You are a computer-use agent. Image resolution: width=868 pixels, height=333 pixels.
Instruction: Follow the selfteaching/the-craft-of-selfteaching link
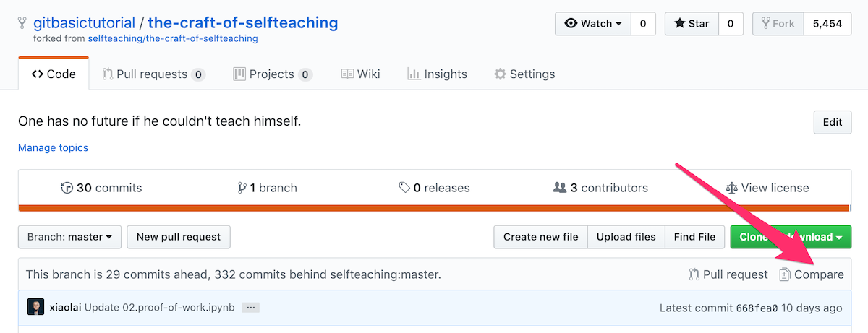point(173,38)
